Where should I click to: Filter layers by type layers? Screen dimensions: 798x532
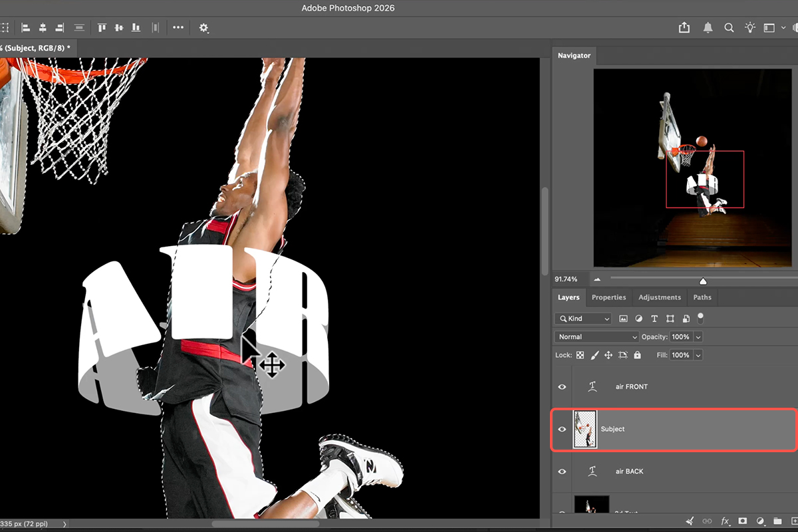654,319
